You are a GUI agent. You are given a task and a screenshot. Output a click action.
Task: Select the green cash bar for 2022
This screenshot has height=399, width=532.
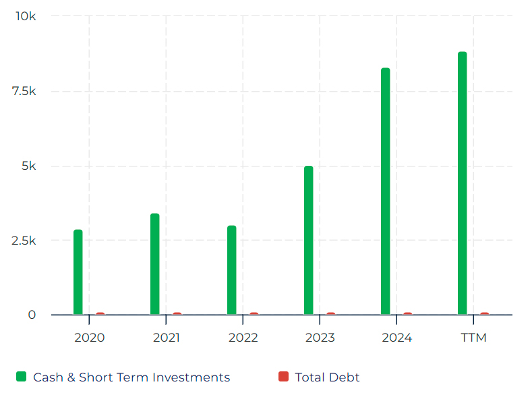(x=232, y=270)
